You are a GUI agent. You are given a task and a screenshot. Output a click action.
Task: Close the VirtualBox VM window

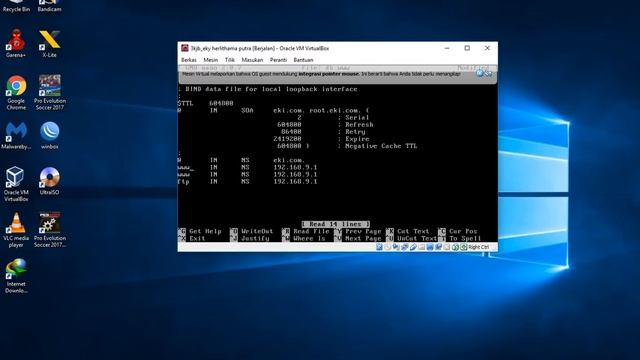(x=487, y=48)
